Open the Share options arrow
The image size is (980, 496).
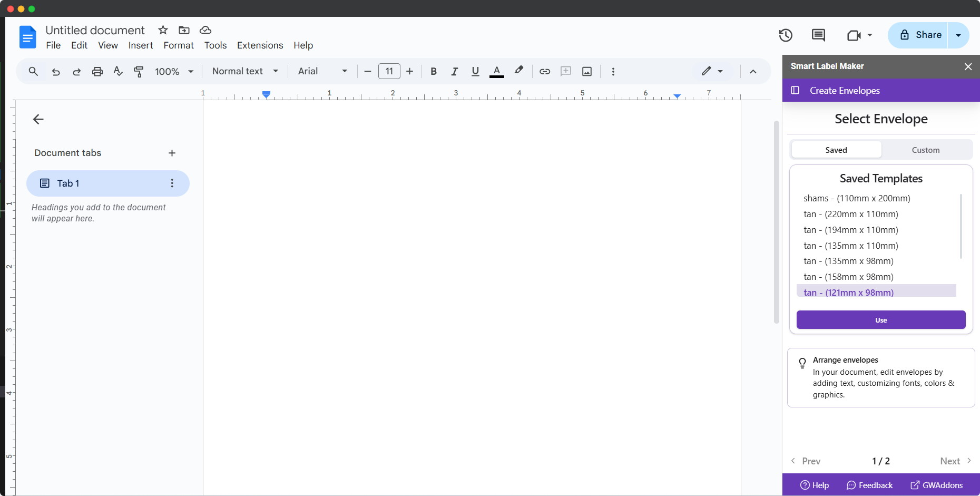[958, 35]
